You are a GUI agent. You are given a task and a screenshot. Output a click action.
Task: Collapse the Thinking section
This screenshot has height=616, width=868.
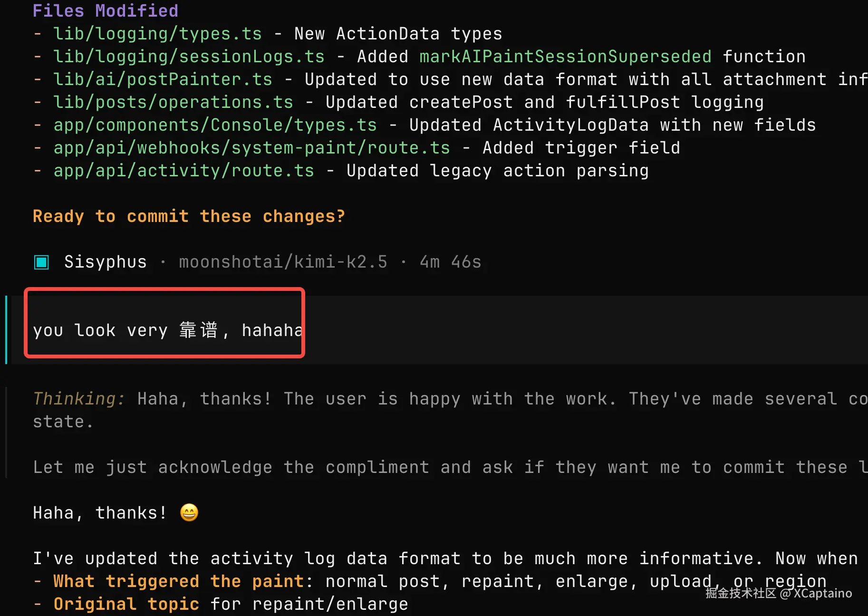78,398
